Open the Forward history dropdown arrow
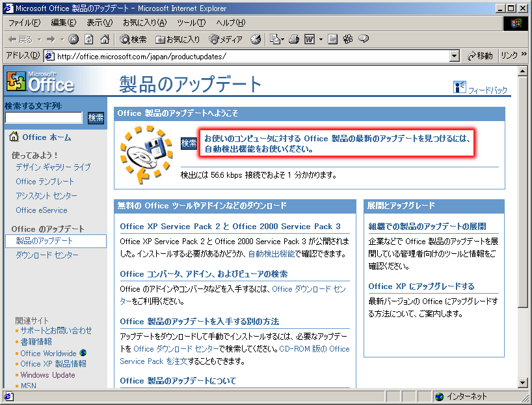Viewport: 532px width, 405px height. (x=62, y=40)
